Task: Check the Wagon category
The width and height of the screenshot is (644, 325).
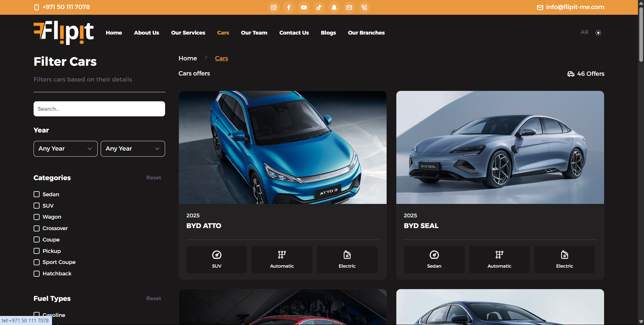Action: point(37,217)
